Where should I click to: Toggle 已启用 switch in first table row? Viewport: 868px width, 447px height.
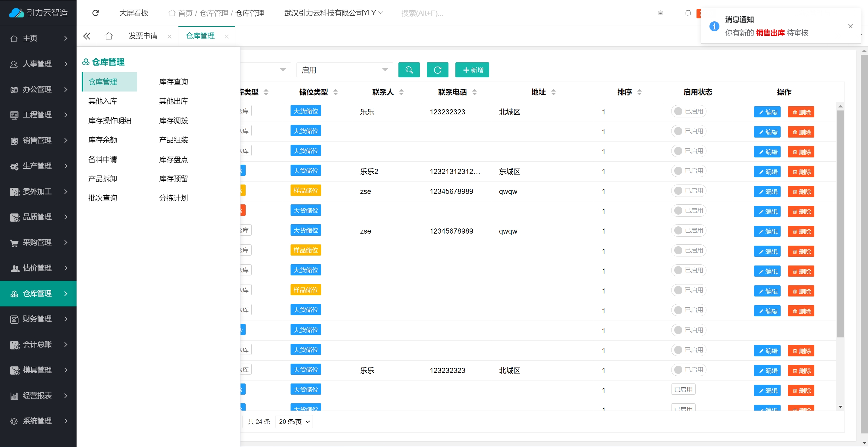tap(688, 111)
